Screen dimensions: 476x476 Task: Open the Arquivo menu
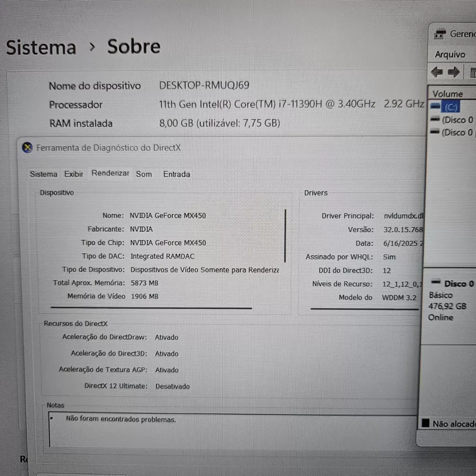point(450,55)
